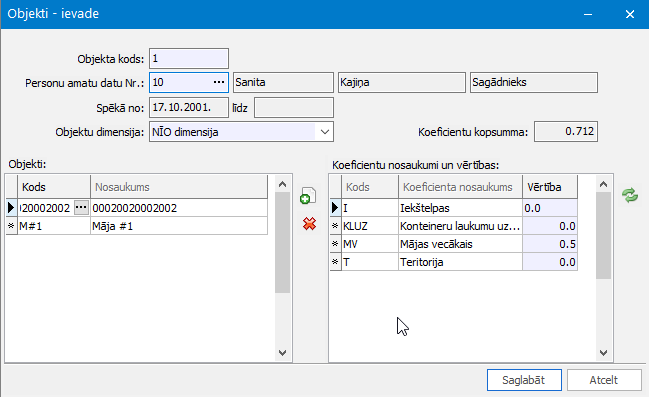The image size is (649, 397).
Task: Click the Objekti list scrollbar thumb
Action: point(282,242)
